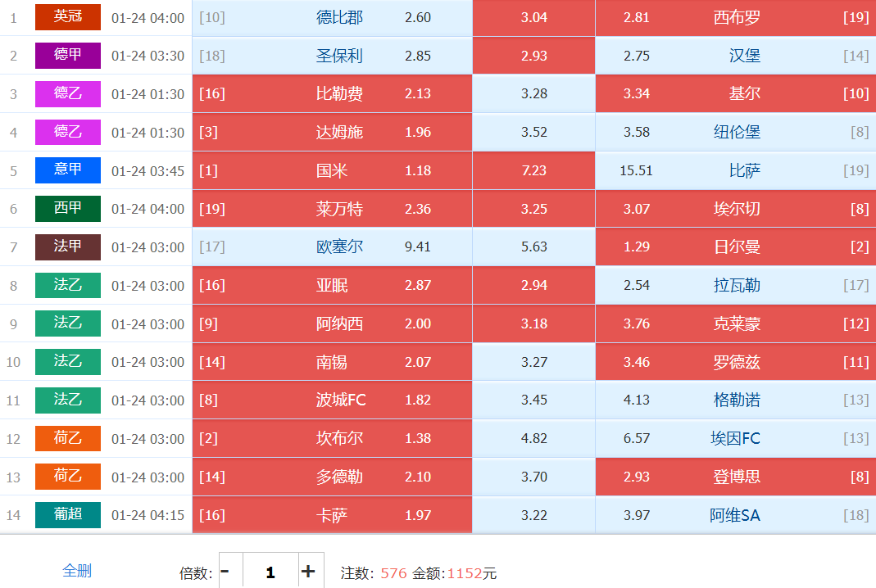Select 德比郡 home win at 2.60
Image resolution: width=876 pixels, height=588 pixels.
point(332,17)
